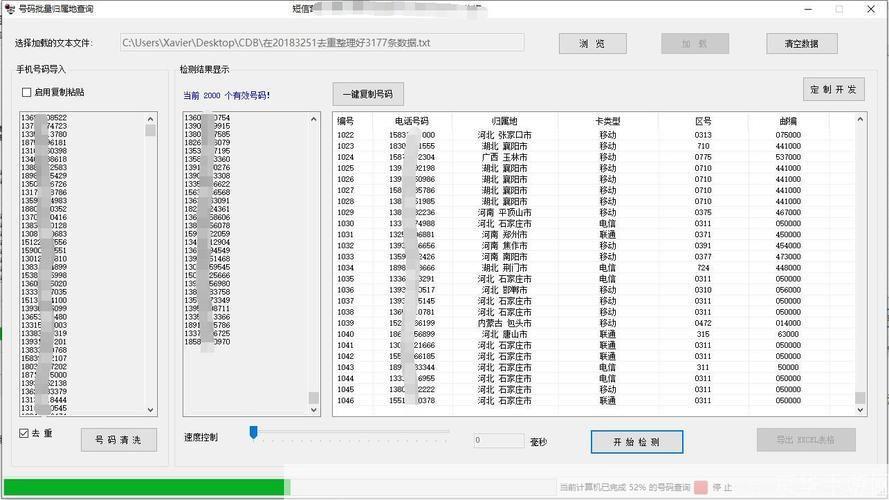Maximize the application window
Image resolution: width=889 pixels, height=500 pixels.
pyautogui.click(x=839, y=9)
